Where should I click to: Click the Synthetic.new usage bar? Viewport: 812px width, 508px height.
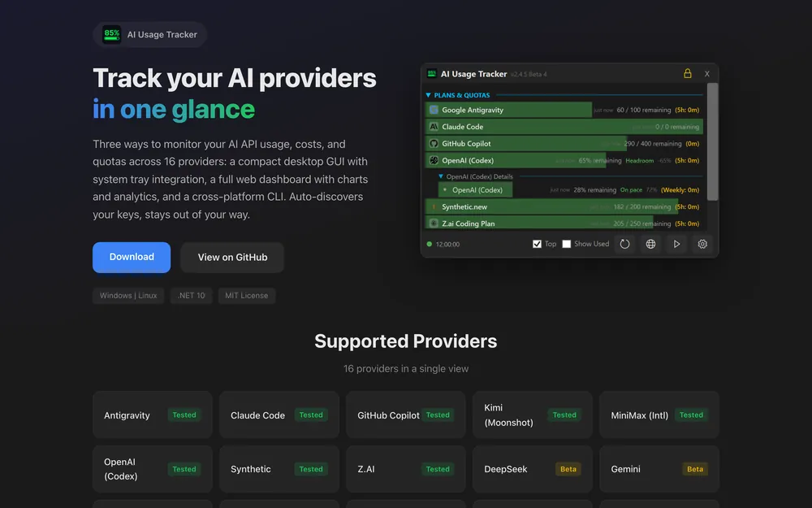point(551,206)
